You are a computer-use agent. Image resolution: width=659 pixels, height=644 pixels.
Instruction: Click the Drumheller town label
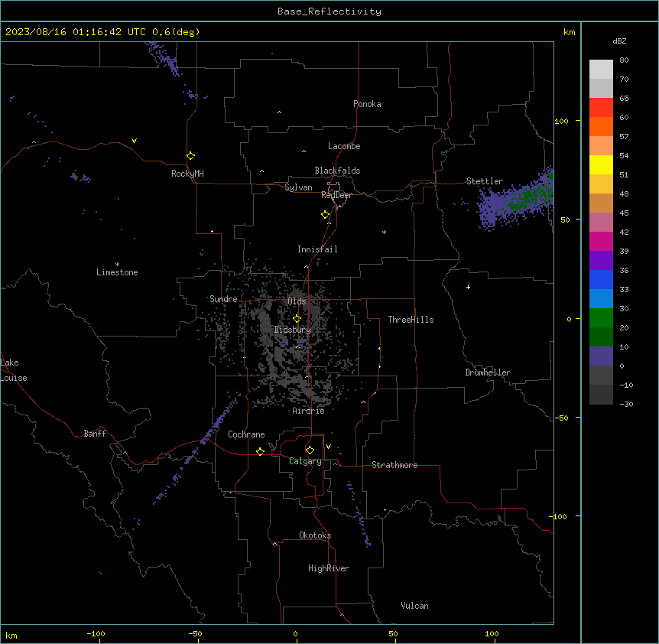(488, 372)
